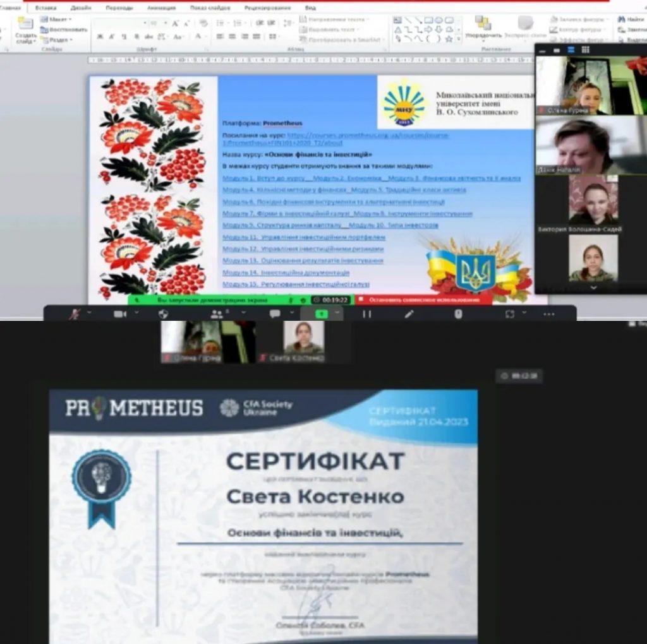Image resolution: width=647 pixels, height=644 pixels.
Task: Click Остановить совместное использование button
Action: [x=423, y=300]
